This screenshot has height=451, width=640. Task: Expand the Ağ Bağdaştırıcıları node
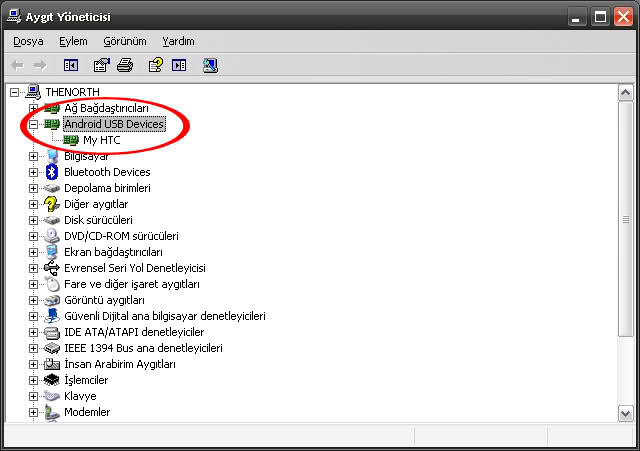33,109
